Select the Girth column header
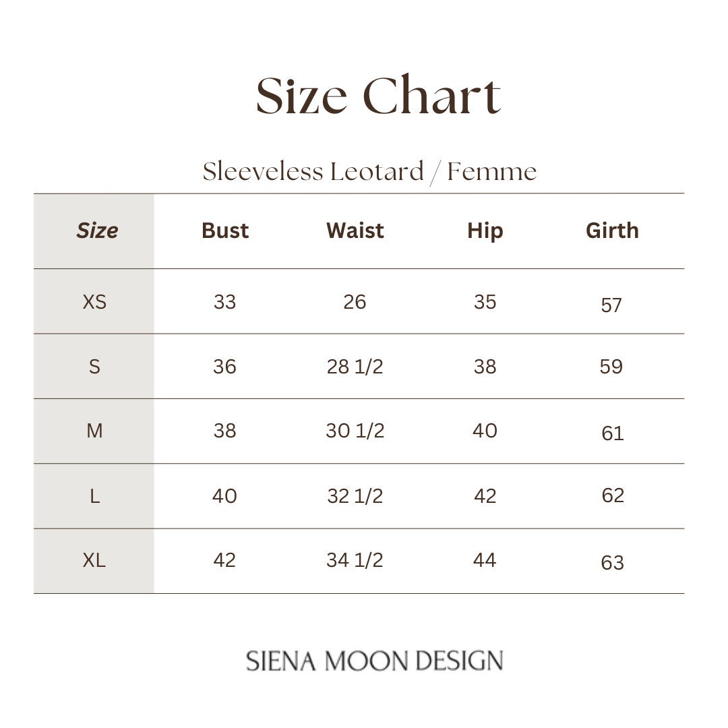 tap(612, 231)
